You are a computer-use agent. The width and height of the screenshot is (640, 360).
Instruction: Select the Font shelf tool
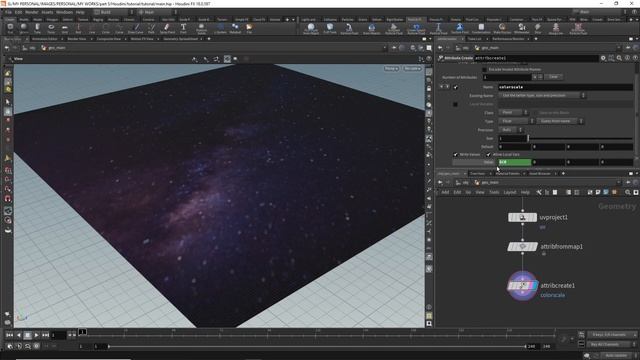(183, 28)
